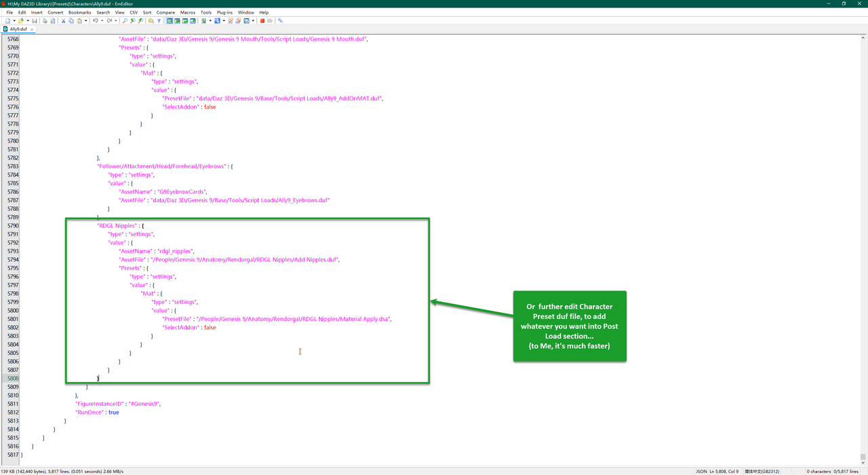Toggle the highlighted No Wrap mode icon
The height and width of the screenshot is (475, 868).
point(170,20)
